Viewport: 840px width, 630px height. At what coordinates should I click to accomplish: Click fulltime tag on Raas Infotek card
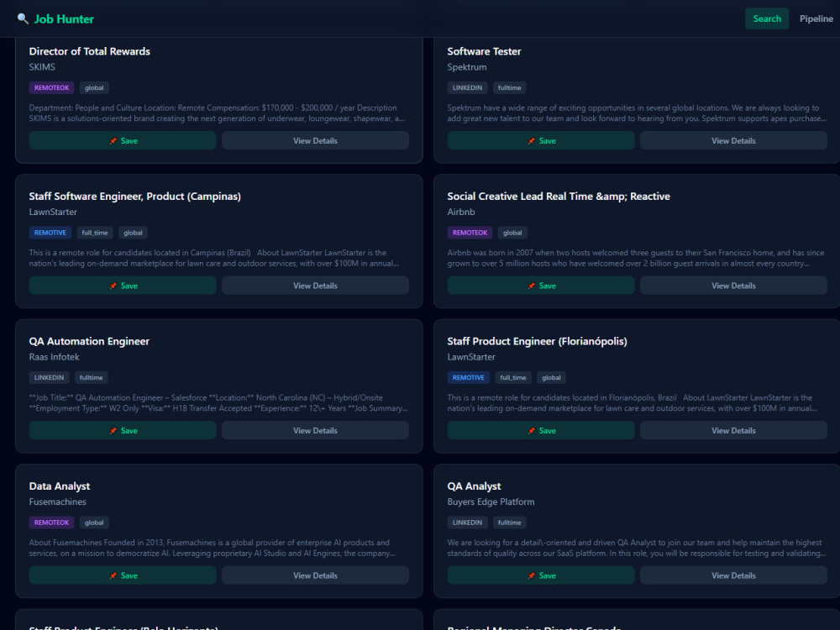click(x=91, y=378)
